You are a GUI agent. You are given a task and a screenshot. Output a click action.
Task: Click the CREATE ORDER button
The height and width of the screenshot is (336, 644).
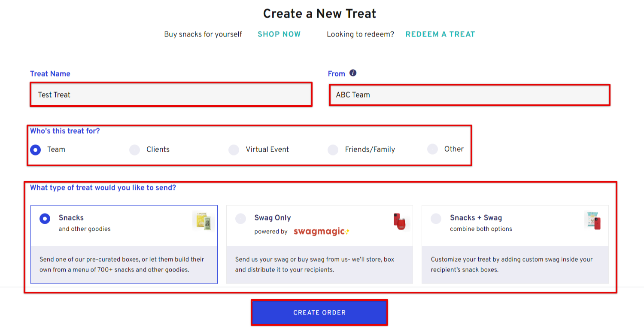[319, 312]
